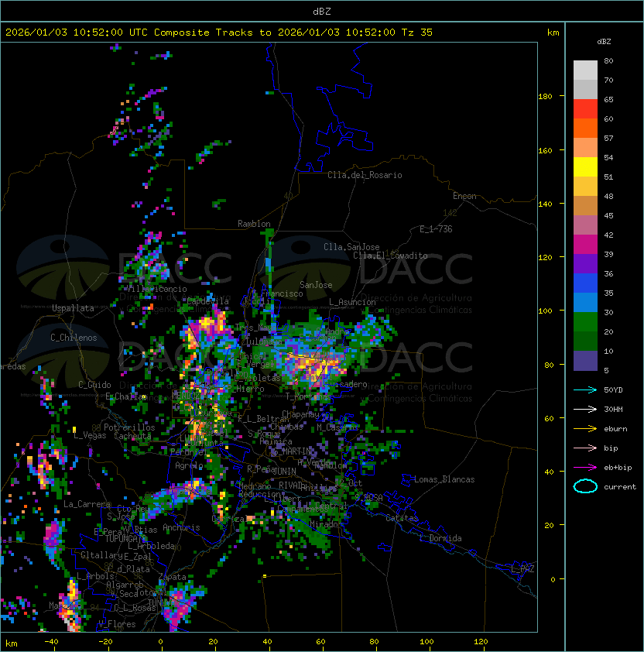Pick the purple swatch below 39 dBZ
644x652 pixels.
(585, 264)
